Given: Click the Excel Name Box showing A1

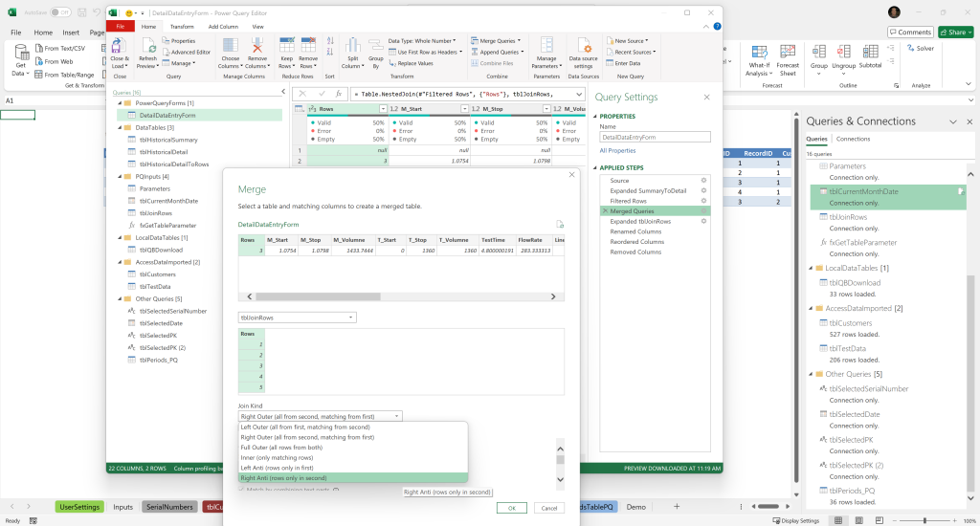Looking at the screenshot, I should point(50,100).
